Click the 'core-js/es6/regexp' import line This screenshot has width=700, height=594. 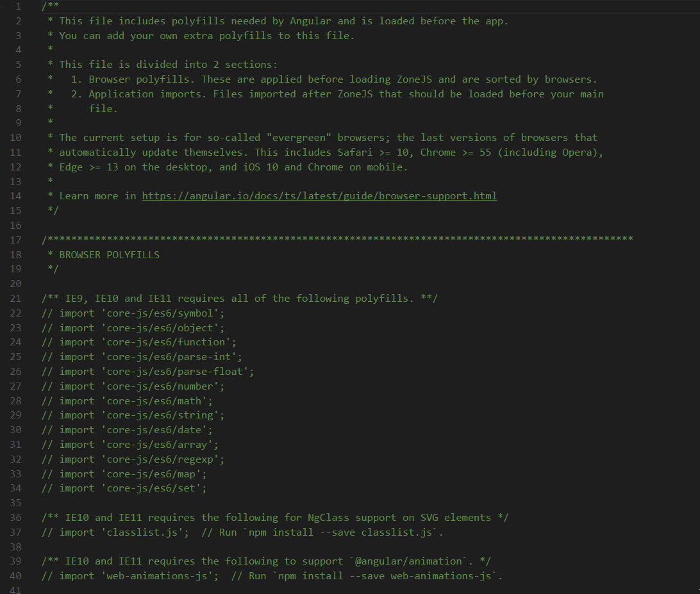point(133,459)
